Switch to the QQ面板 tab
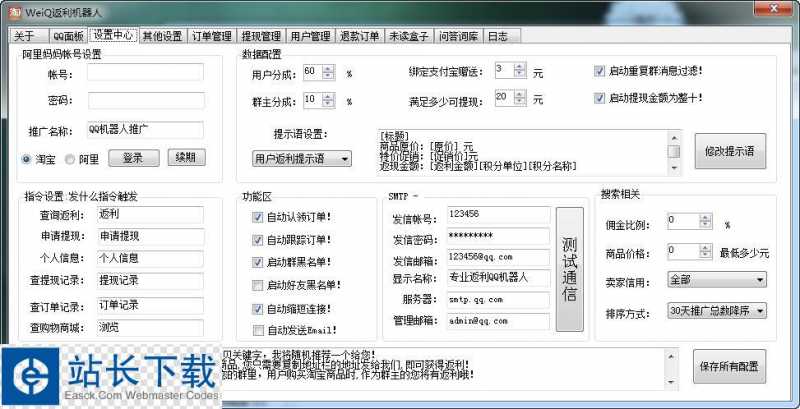Viewport: 800px width, 409px height. click(68, 36)
